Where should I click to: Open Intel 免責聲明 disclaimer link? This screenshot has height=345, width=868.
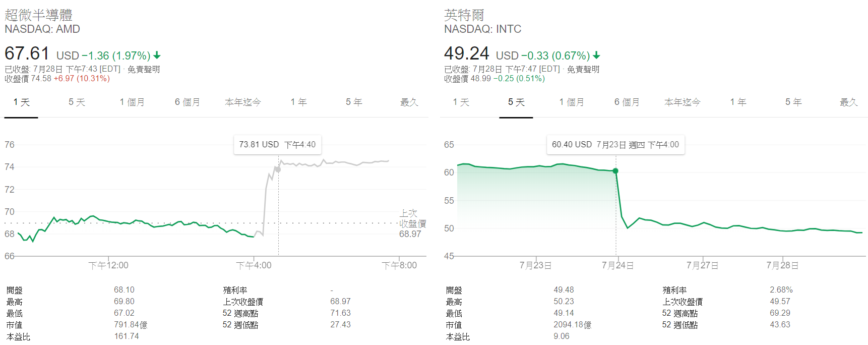click(583, 69)
